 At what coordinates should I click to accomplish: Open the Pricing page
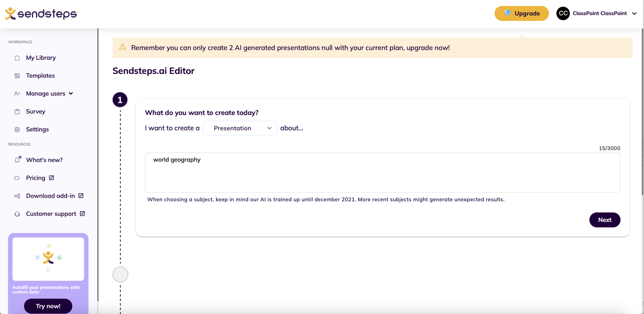pos(36,178)
